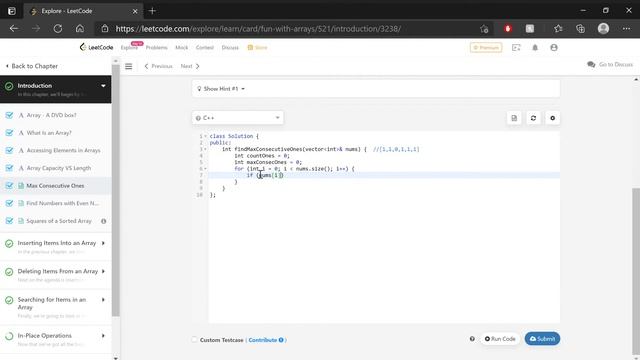640x360 pixels.
Task: Go to Next item
Action: [190, 66]
